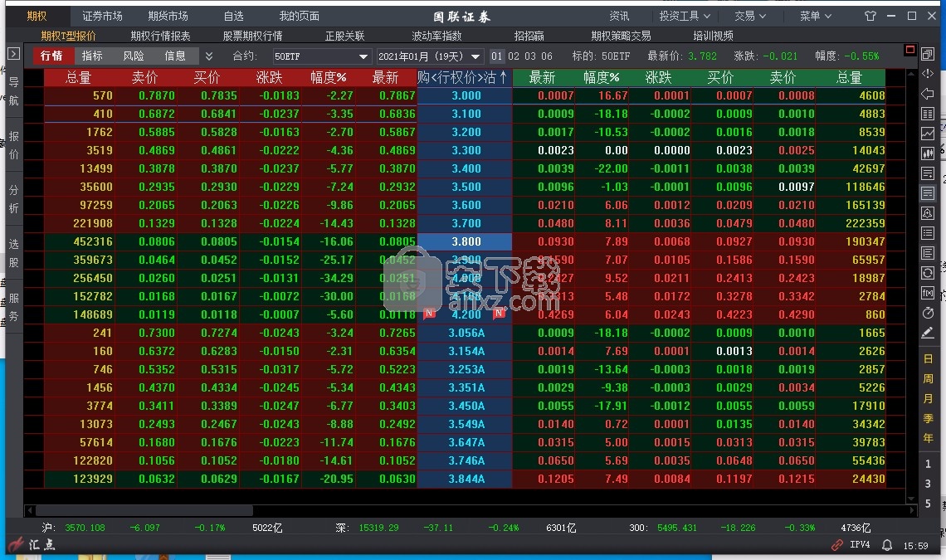Switch to 指标 view tab
The height and width of the screenshot is (560, 946).
(92, 56)
